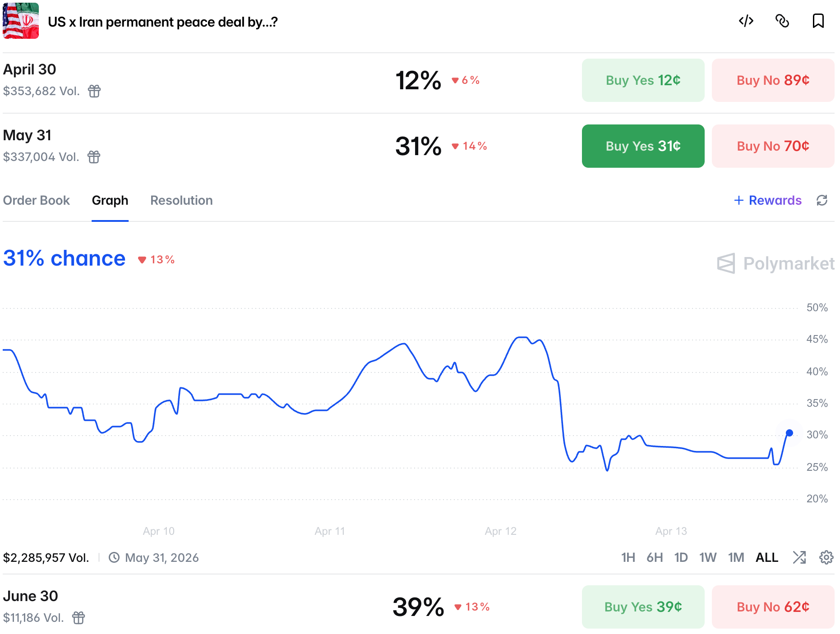
Task: Click the current price dot on the graph
Action: (x=789, y=433)
